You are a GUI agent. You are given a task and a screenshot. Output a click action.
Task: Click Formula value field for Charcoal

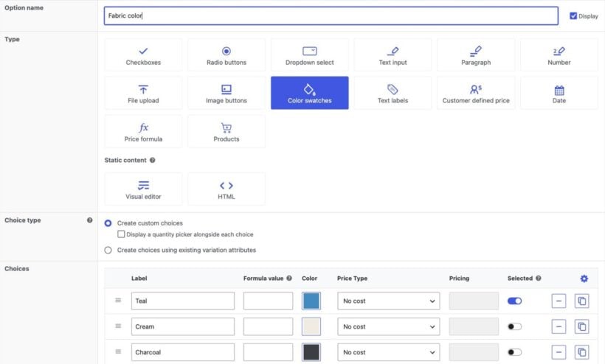point(268,352)
